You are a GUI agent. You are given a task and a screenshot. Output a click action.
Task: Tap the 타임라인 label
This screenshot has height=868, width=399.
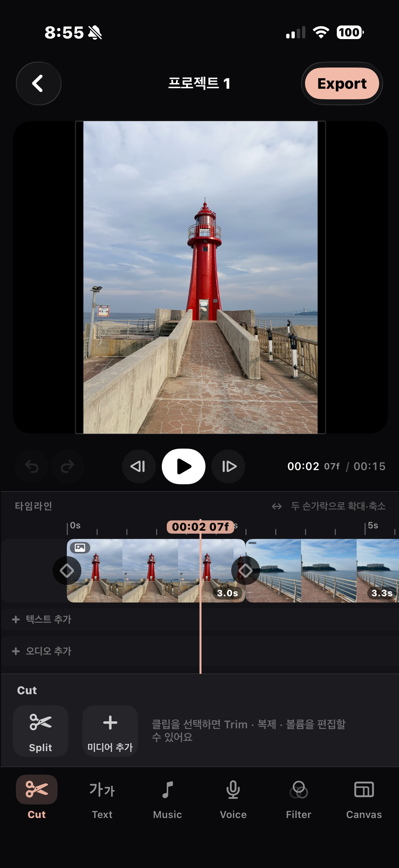[x=33, y=506]
